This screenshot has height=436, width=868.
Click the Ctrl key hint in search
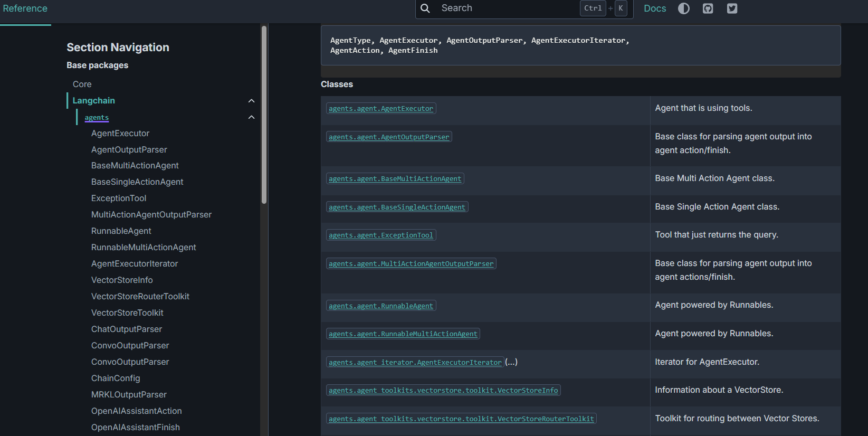[593, 8]
